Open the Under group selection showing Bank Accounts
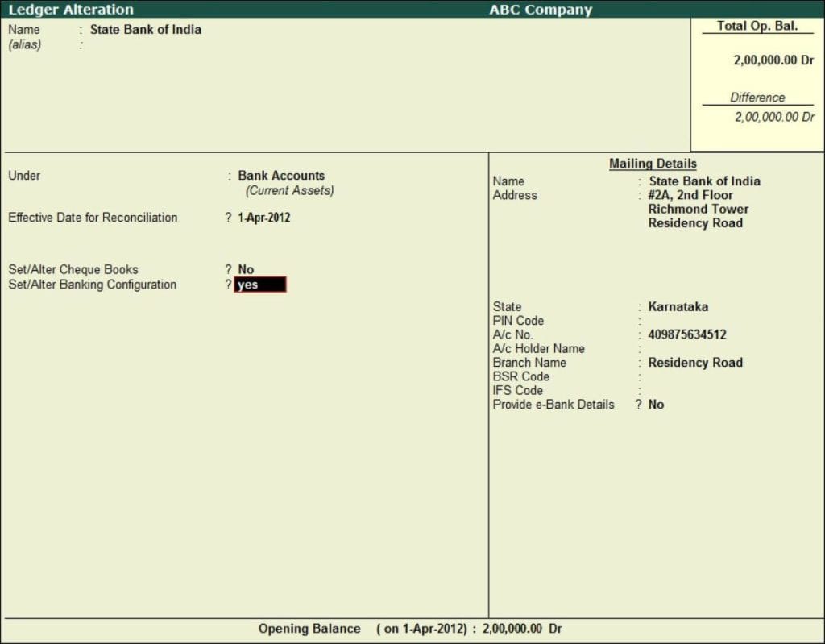 click(x=280, y=175)
